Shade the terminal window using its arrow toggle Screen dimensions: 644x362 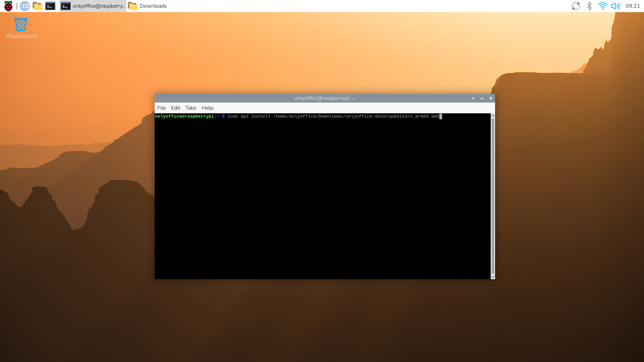(x=473, y=98)
